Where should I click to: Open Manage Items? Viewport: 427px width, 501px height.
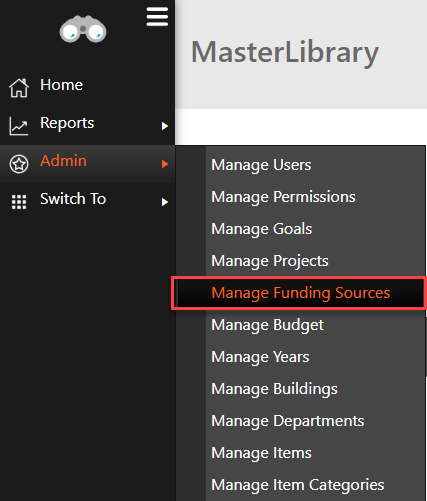(x=261, y=453)
